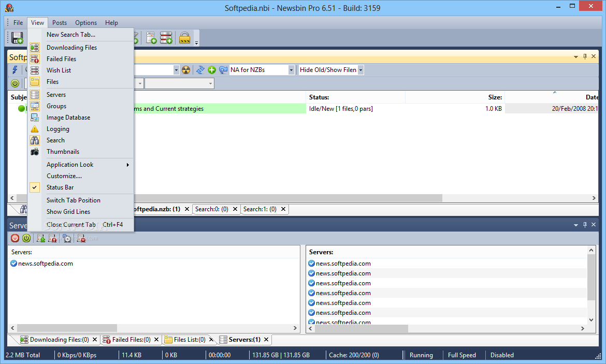
Task: Open the small filter dropdown beside the View menu
Action: pos(140,83)
